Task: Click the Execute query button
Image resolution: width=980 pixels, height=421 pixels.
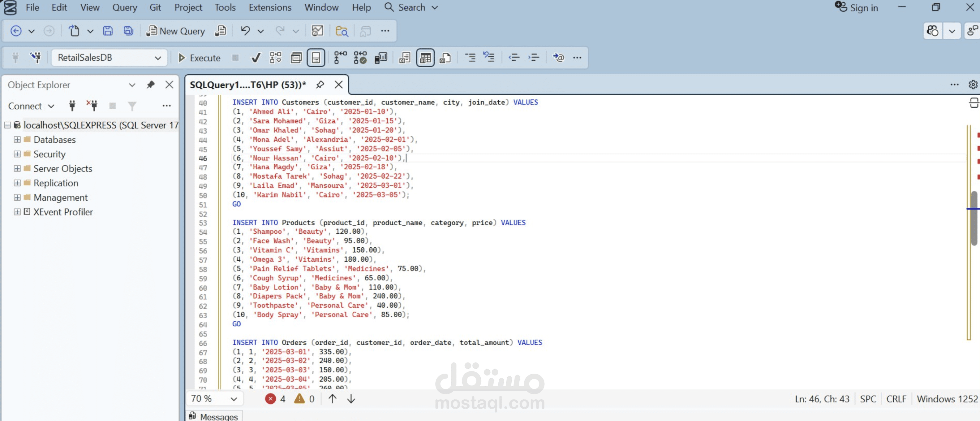Action: [199, 58]
